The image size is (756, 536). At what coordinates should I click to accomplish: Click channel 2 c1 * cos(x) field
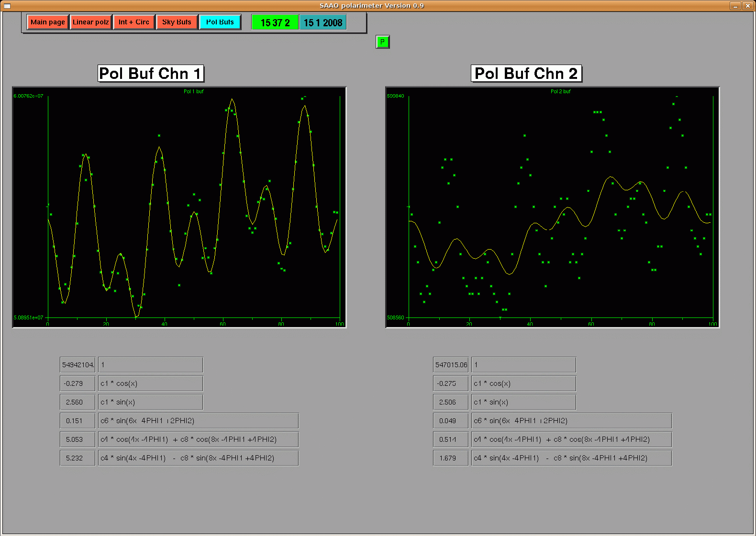(x=524, y=383)
